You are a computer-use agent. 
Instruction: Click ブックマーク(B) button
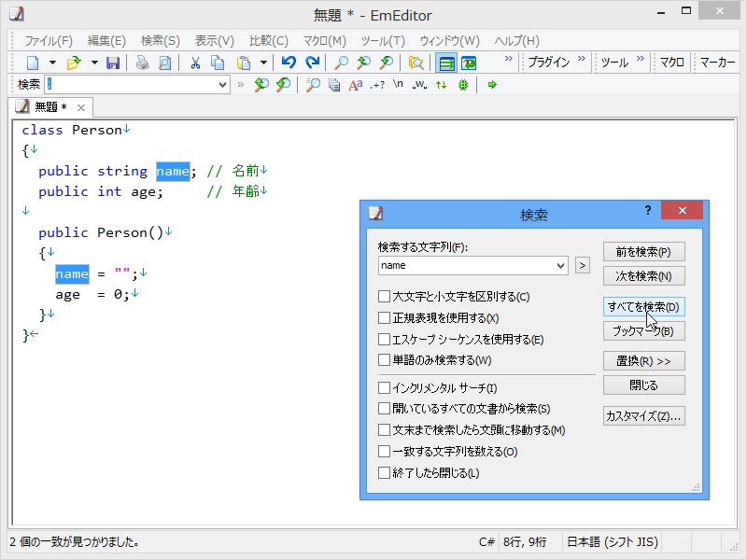(643, 331)
